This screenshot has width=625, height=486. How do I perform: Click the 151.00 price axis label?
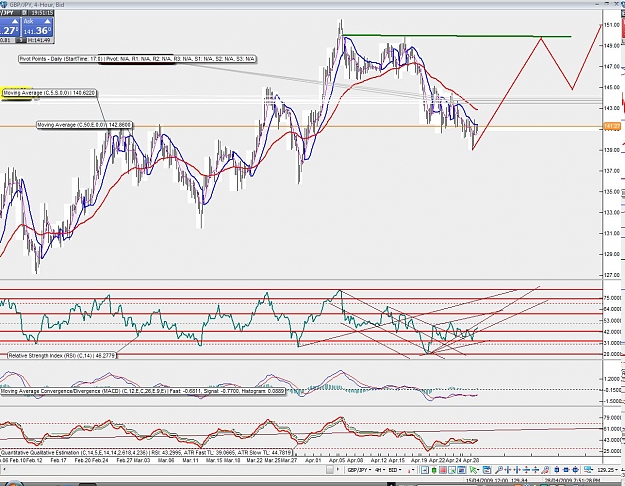(612, 25)
